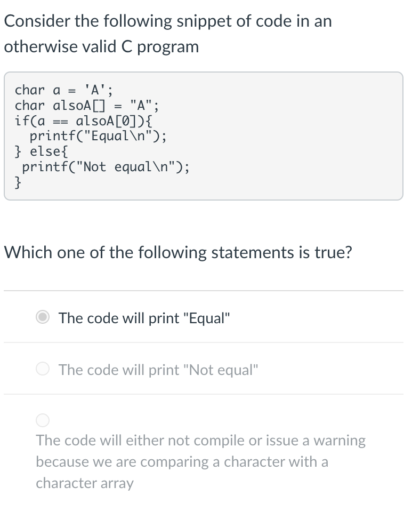
Task: Click the 'otherwise valid C program' text line
Action: pos(101,46)
